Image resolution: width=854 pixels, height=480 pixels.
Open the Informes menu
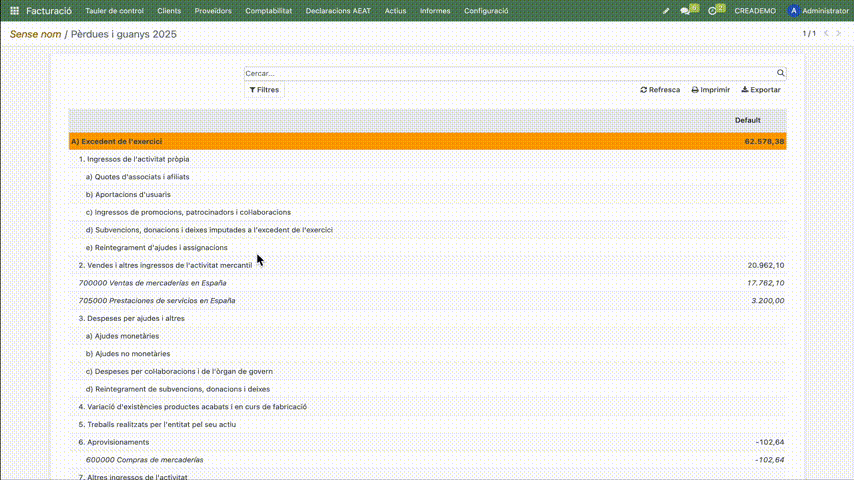(434, 11)
